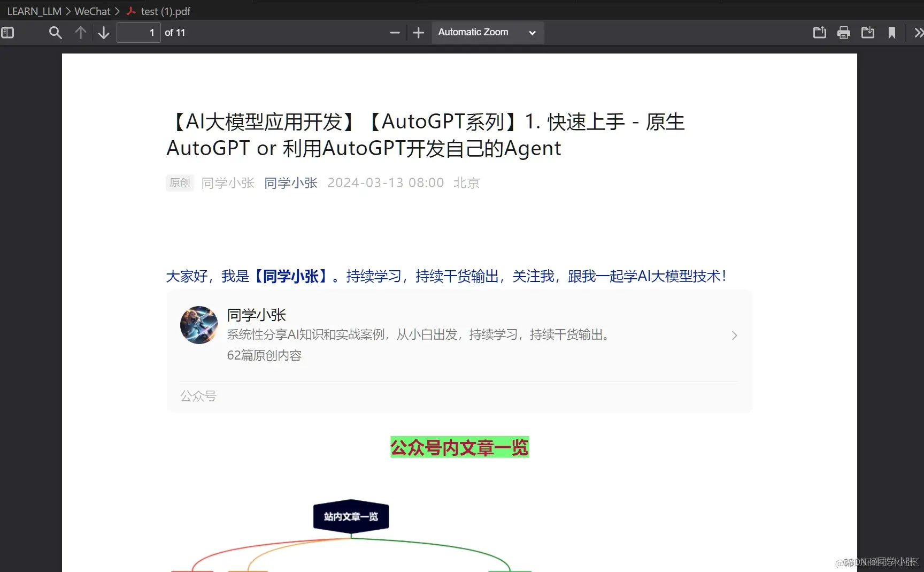Select LEARN_LLM in the breadcrumb
This screenshot has width=924, height=572.
34,11
